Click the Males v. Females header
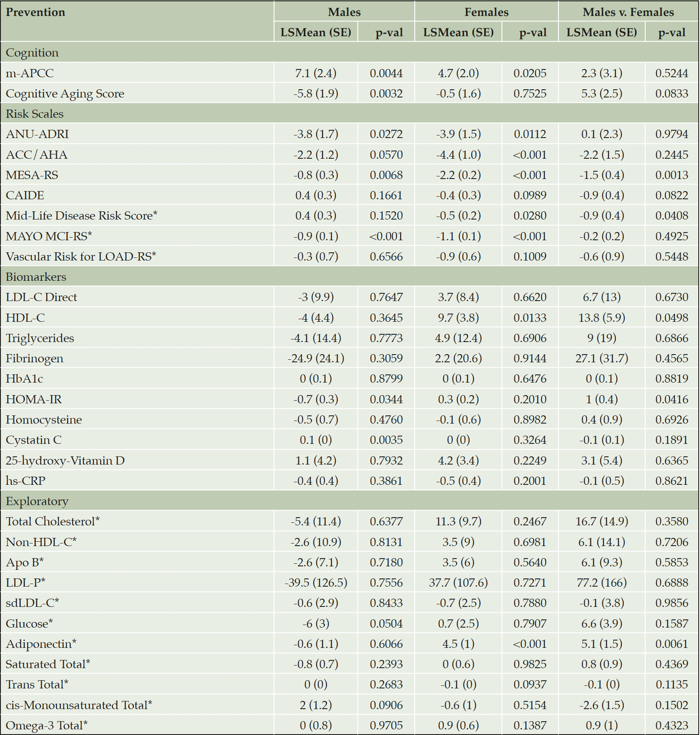Image resolution: width=700 pixels, height=735 pixels. [x=628, y=12]
